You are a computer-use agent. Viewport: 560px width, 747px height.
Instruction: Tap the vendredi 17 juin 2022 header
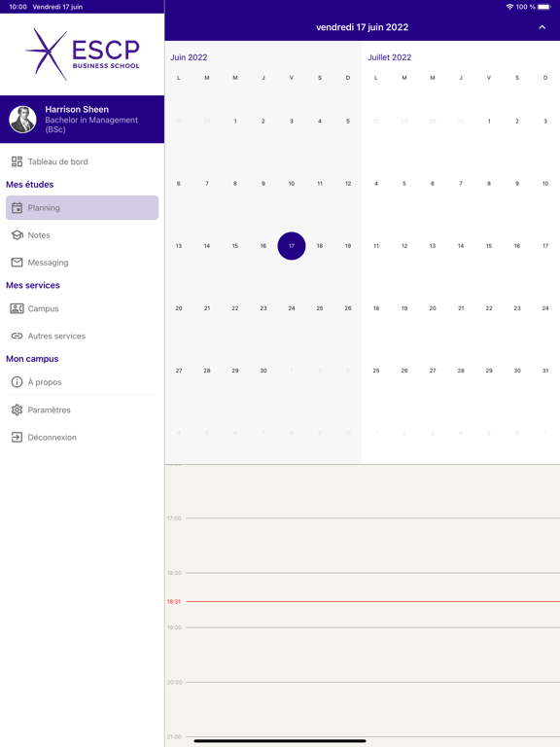(x=362, y=27)
